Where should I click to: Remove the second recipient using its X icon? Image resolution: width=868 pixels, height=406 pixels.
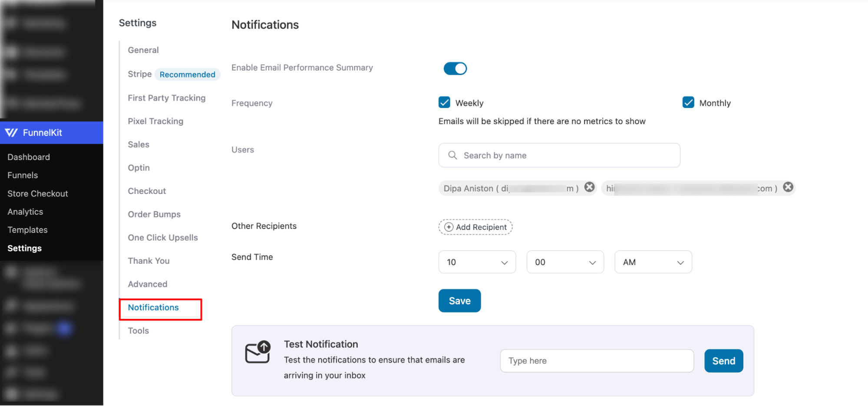pyautogui.click(x=788, y=187)
